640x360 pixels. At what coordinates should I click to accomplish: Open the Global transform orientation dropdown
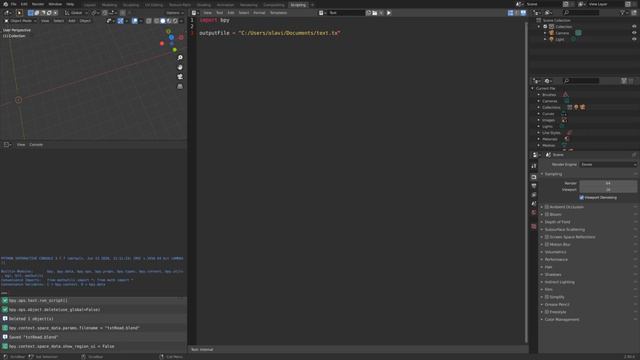pos(76,13)
